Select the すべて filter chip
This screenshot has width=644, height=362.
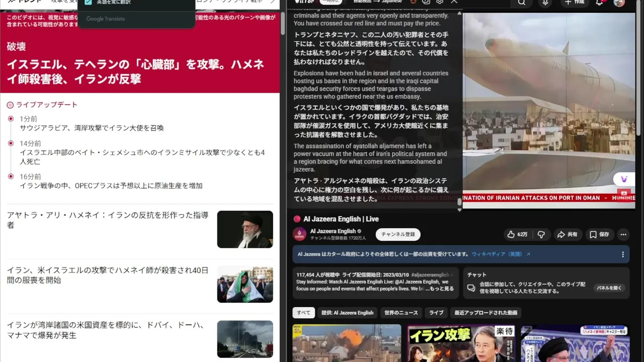coord(303,313)
